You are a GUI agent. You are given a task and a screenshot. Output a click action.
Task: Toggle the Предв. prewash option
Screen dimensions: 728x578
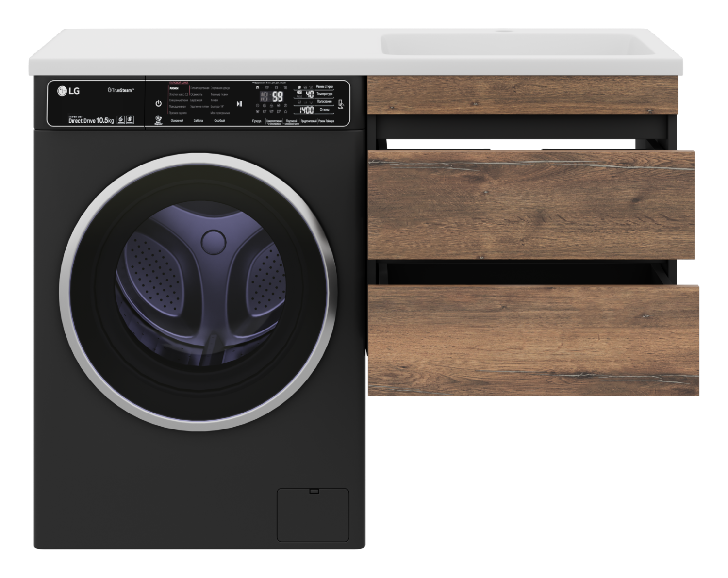click(x=257, y=121)
